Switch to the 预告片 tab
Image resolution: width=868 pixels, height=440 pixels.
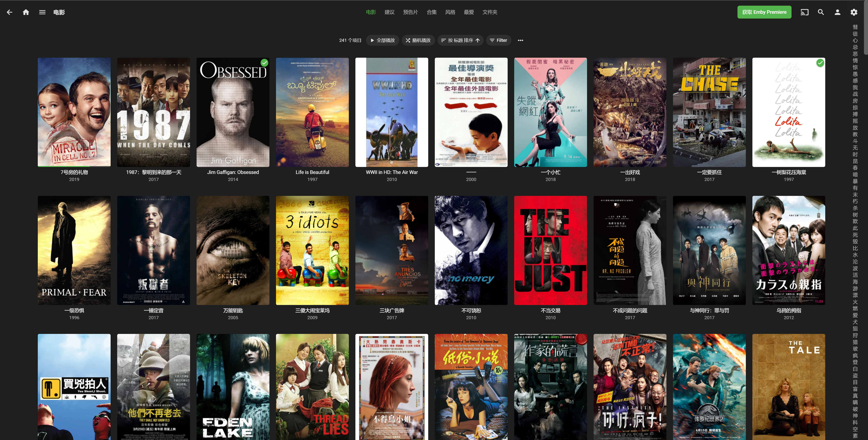click(x=410, y=12)
